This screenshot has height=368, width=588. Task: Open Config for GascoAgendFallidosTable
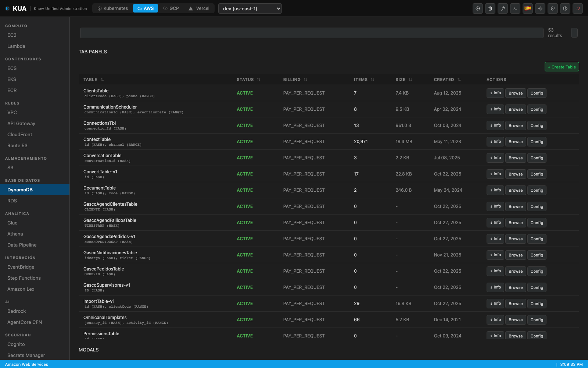pos(537,223)
